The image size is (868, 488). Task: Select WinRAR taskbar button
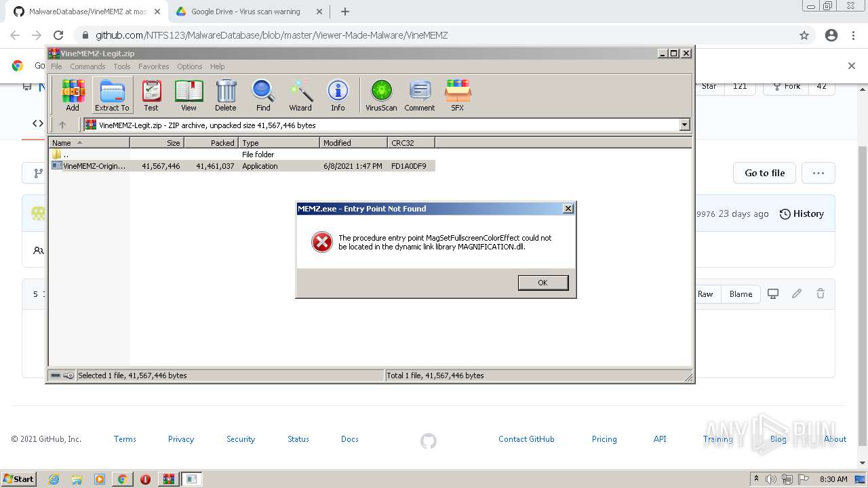pos(168,479)
